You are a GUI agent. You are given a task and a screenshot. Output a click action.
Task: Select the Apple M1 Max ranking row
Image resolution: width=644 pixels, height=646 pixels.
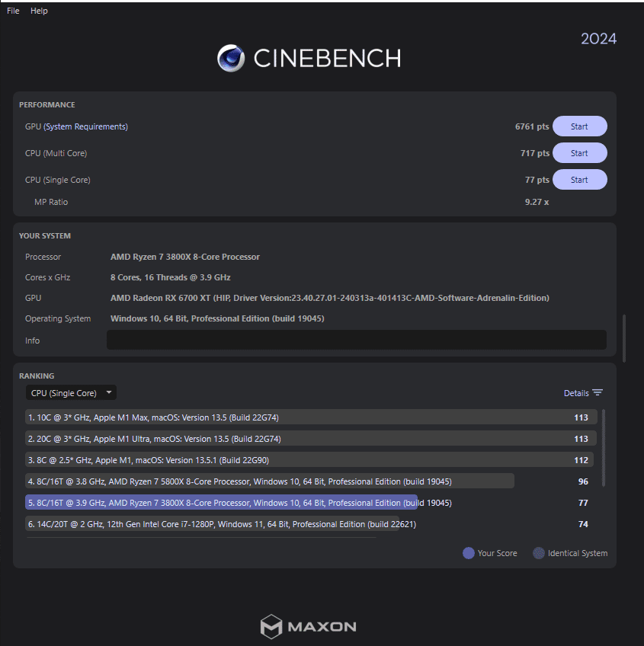click(x=311, y=417)
